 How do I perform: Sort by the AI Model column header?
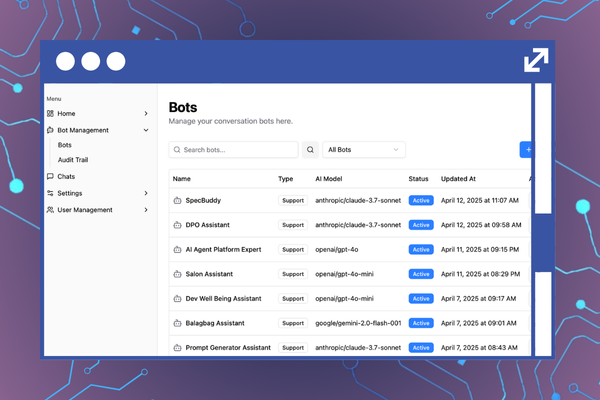[329, 179]
